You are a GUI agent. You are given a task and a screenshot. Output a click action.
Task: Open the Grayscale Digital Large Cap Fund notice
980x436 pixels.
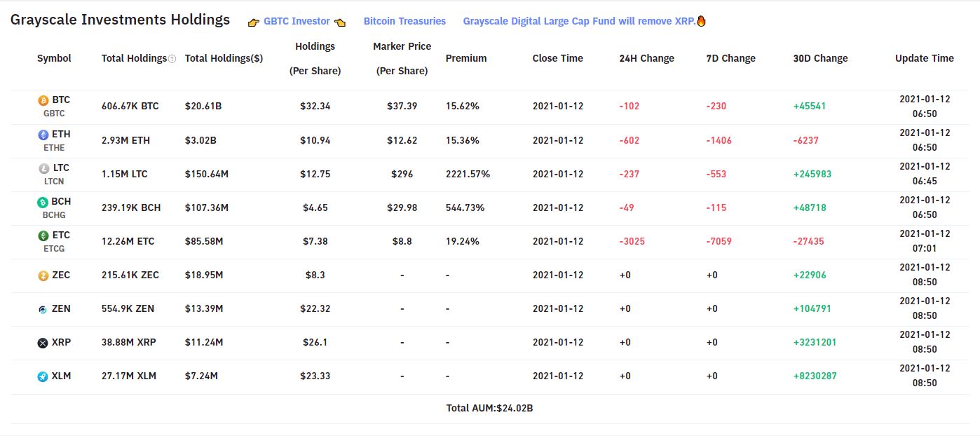click(580, 21)
